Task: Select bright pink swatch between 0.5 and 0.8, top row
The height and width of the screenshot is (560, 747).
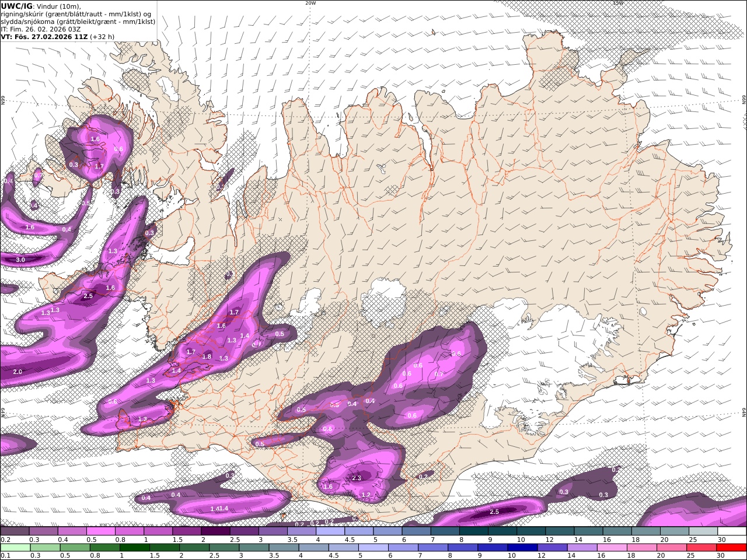Action: (x=100, y=531)
